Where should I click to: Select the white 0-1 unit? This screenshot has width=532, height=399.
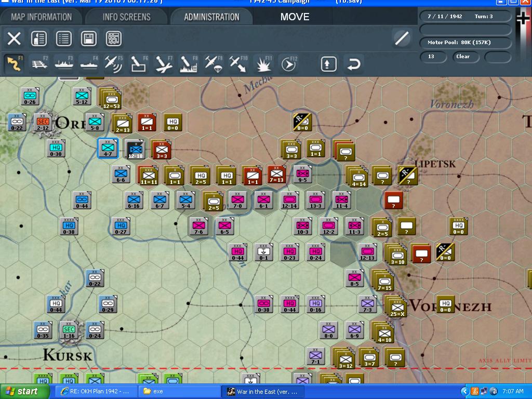click(x=263, y=252)
